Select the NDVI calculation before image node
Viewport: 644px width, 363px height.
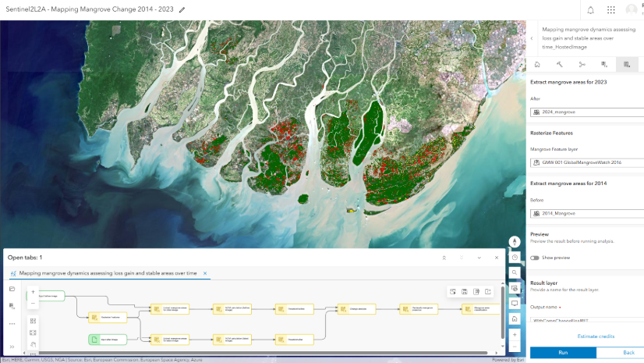232,308
